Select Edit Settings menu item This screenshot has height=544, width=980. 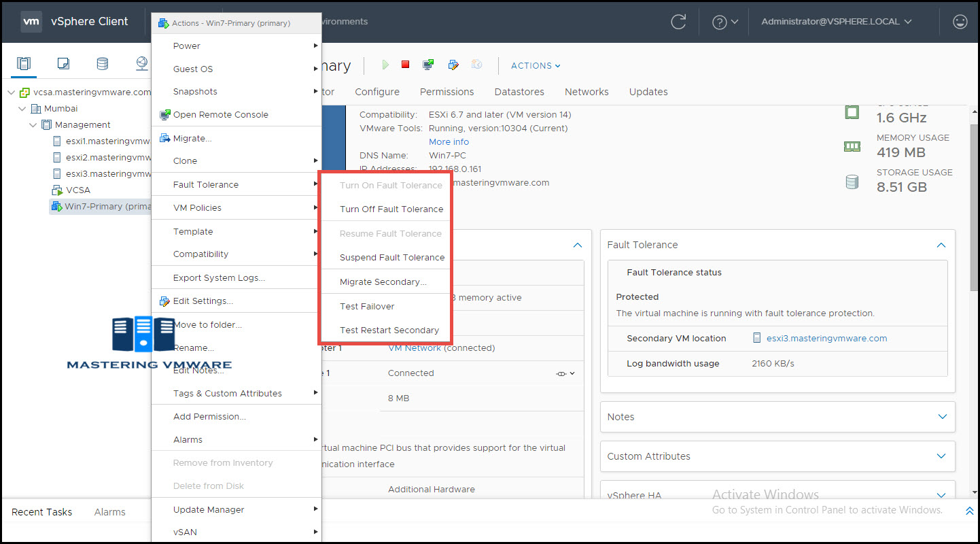pos(237,301)
